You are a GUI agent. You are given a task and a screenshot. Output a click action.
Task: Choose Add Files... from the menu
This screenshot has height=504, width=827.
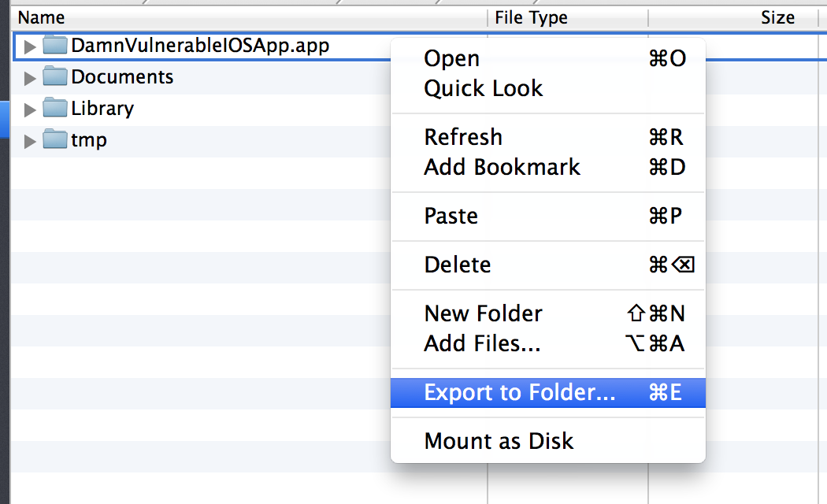point(548,343)
